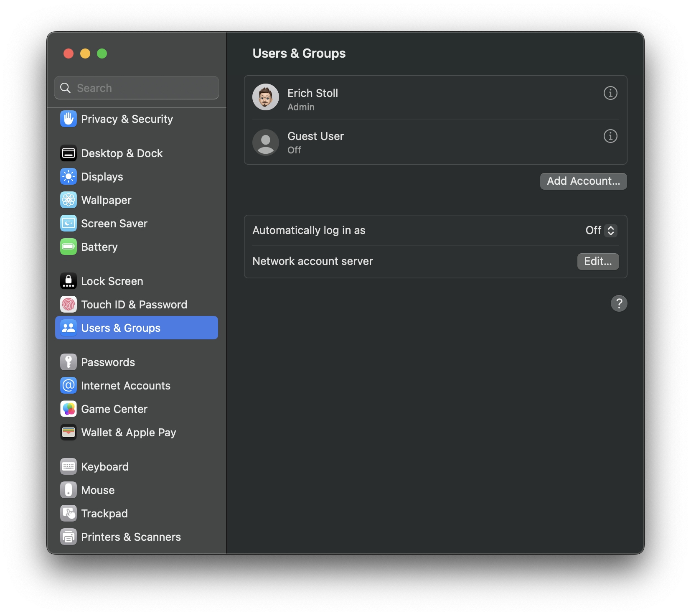The width and height of the screenshot is (691, 616).
Task: Edit the Network account server
Action: coord(598,261)
